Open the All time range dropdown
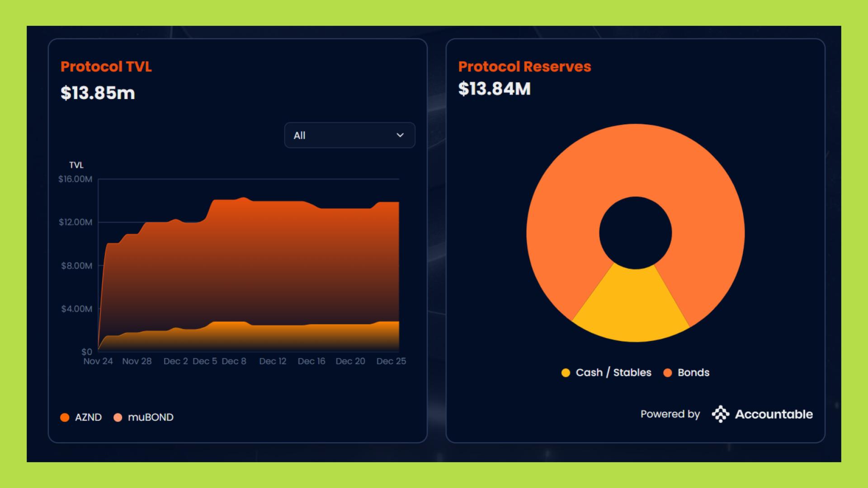The height and width of the screenshot is (488, 868). coord(349,135)
